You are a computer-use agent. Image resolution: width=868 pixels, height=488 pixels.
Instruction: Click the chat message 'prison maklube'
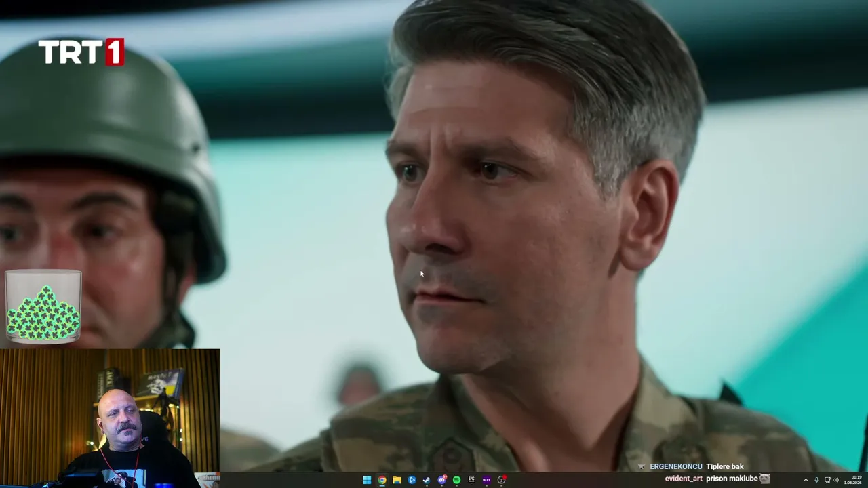click(x=732, y=479)
